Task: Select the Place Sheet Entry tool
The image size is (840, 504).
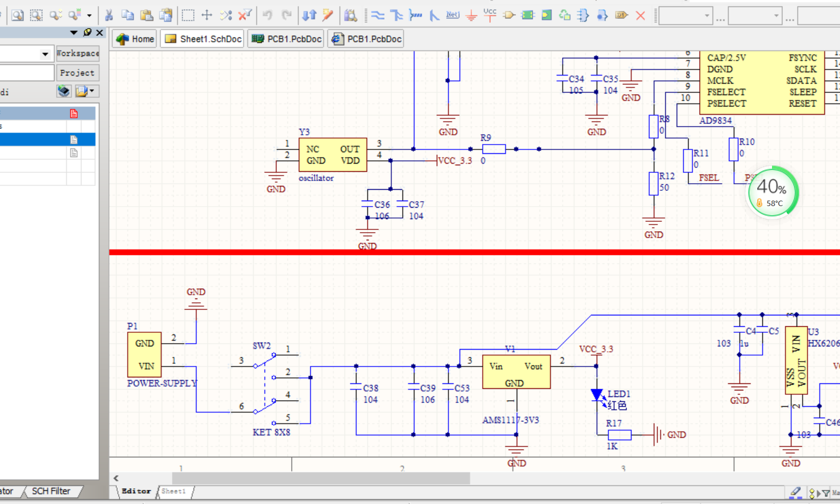Action: tap(546, 15)
